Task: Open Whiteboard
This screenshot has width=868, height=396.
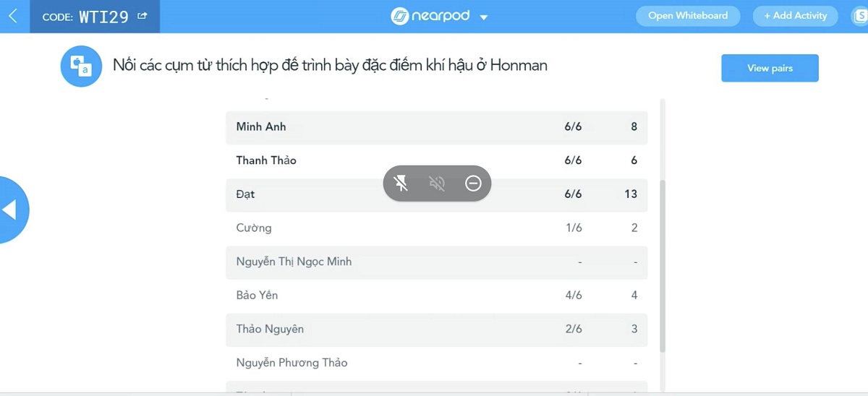Action: pos(688,16)
